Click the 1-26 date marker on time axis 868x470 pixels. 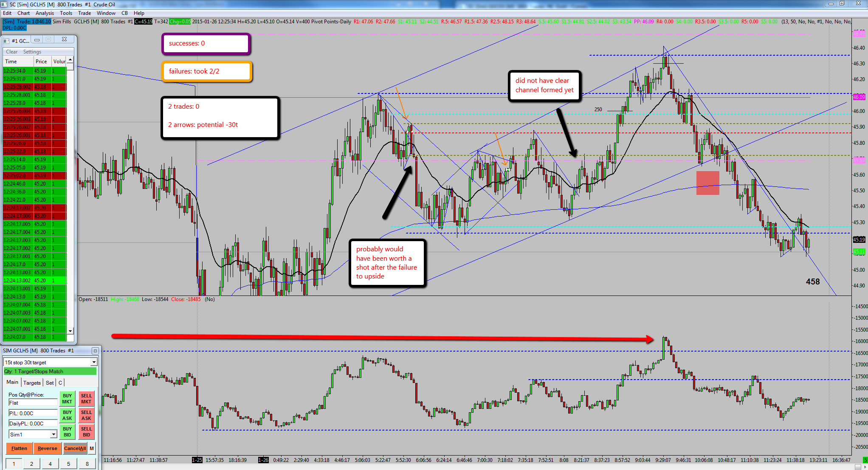pos(263,460)
